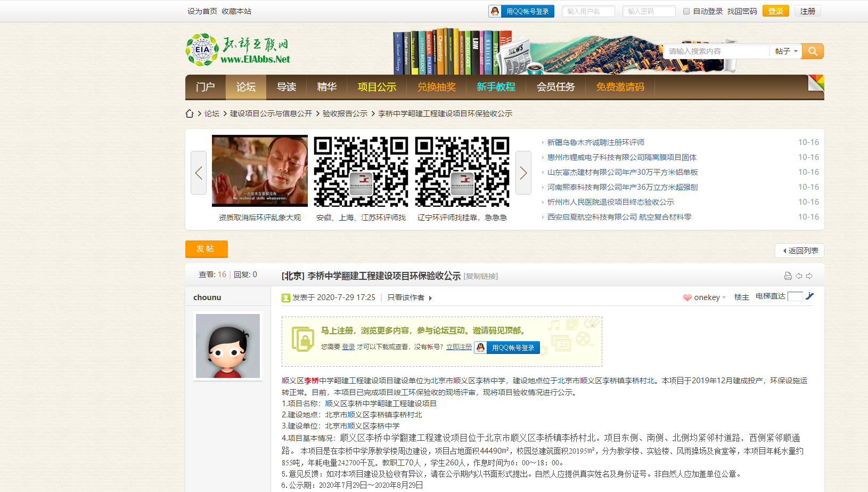
Task: Click the 设为首页 link
Action: (202, 11)
